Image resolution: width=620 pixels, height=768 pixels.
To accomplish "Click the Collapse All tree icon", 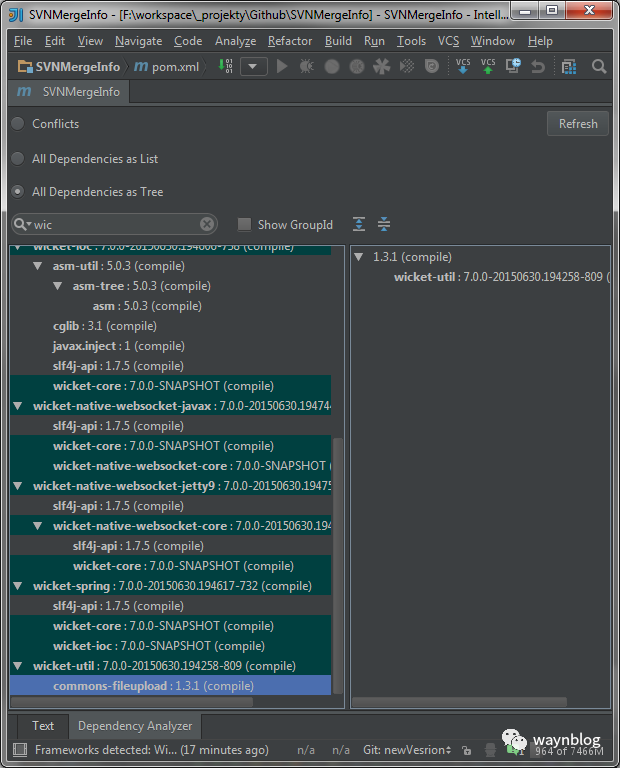I will click(384, 224).
